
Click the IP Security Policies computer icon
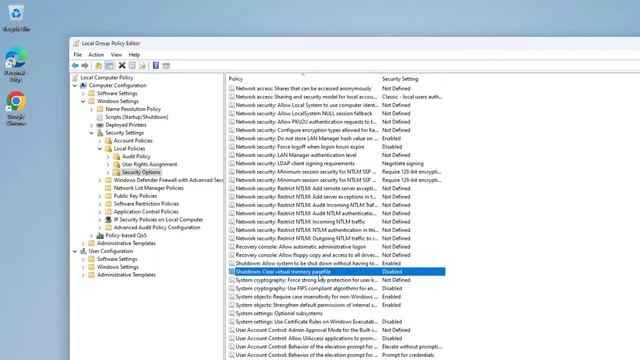point(108,220)
